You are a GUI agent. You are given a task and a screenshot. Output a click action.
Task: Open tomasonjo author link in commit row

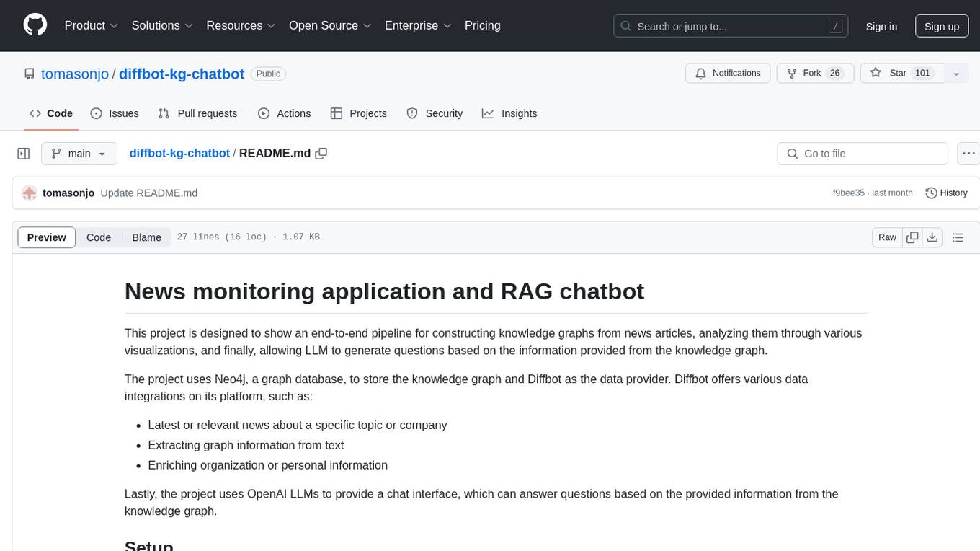pos(68,193)
